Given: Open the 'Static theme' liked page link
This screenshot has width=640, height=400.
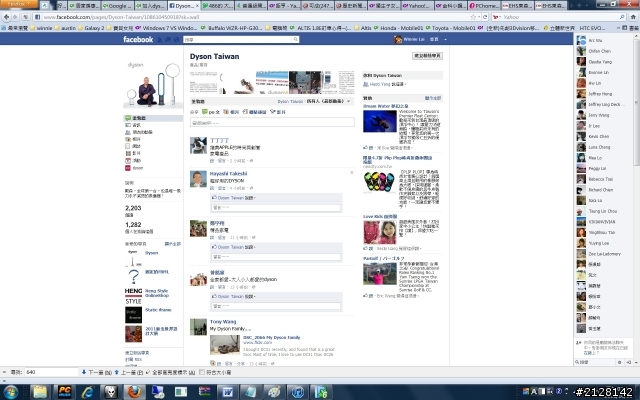Looking at the screenshot, I should 158,310.
